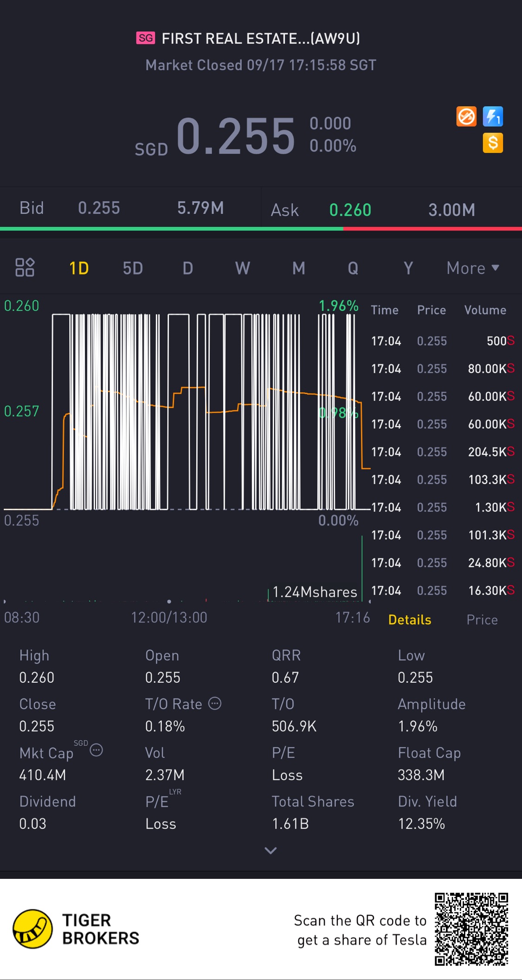Tap the Bid price 0.255

(x=99, y=208)
